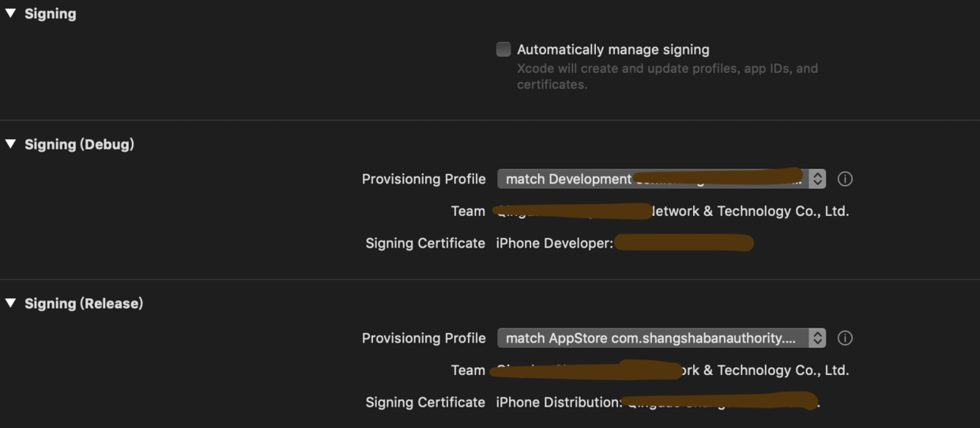Open the 'match Development' provisioning profile dropdown
This screenshot has width=980, height=428.
click(x=652, y=179)
